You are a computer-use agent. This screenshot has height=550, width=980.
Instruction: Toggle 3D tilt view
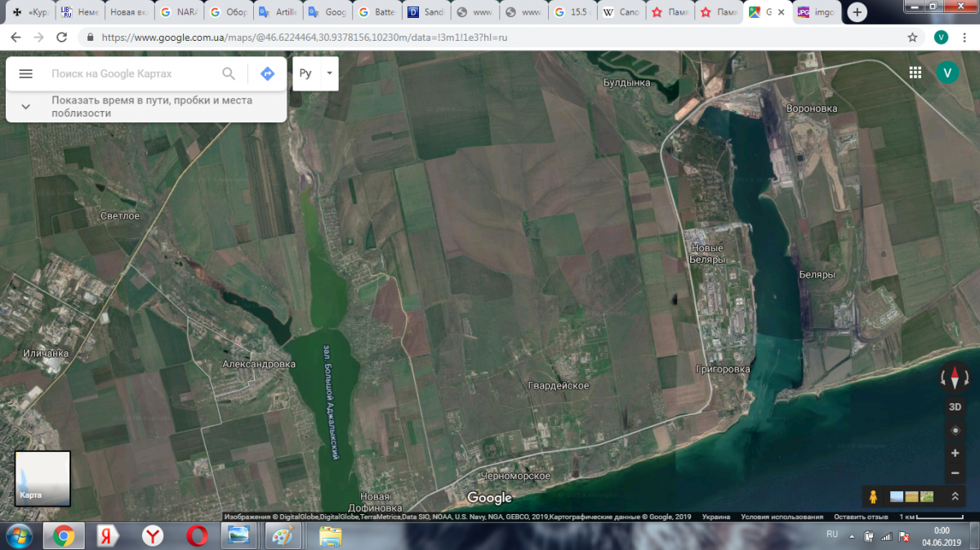[x=955, y=406]
